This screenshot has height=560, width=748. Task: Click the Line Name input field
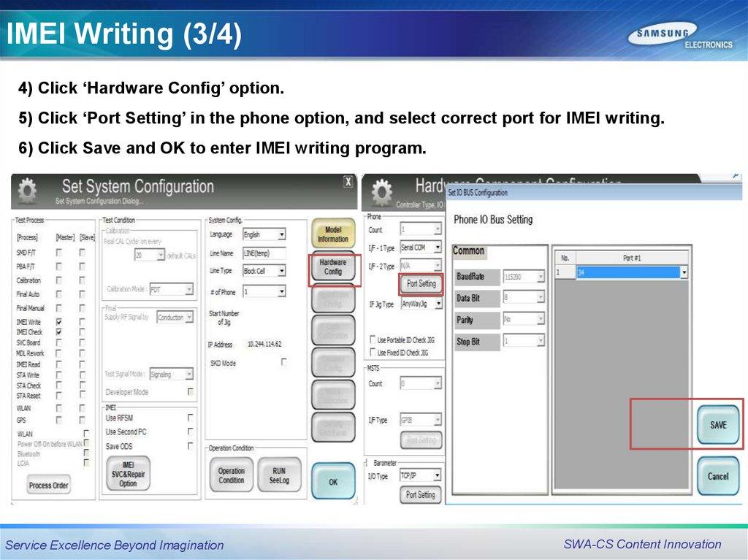264,253
